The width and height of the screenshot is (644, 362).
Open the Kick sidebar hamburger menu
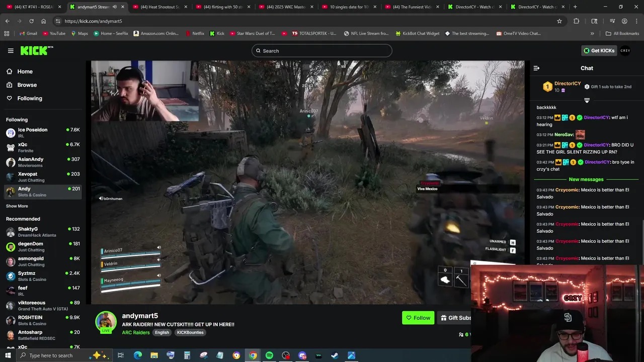[x=11, y=51]
